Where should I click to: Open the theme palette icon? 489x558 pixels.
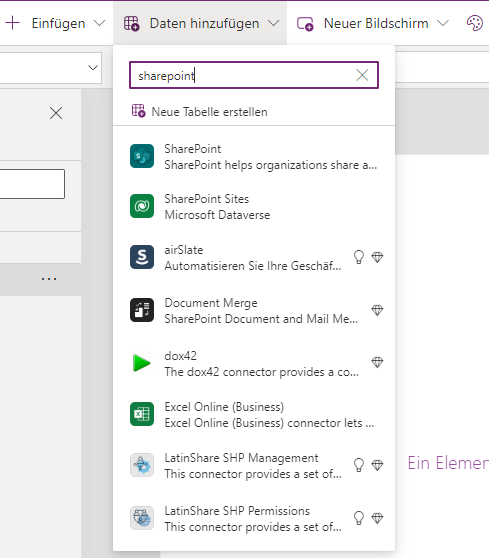point(475,23)
